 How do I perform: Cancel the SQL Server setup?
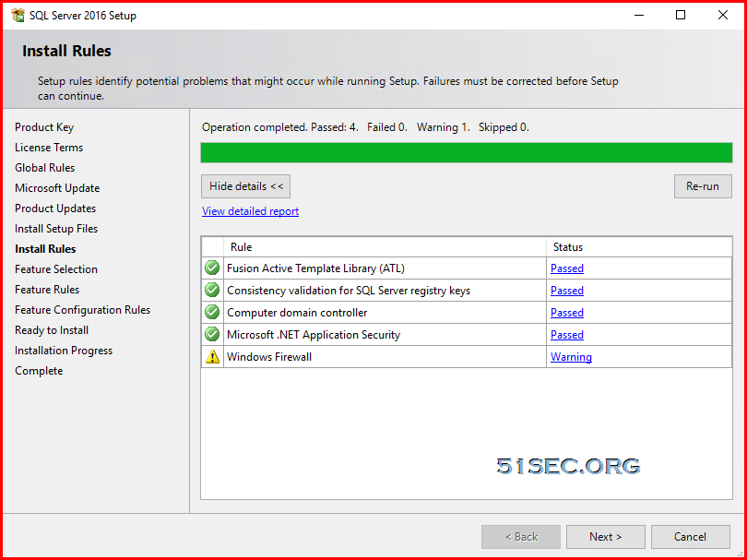tap(691, 537)
